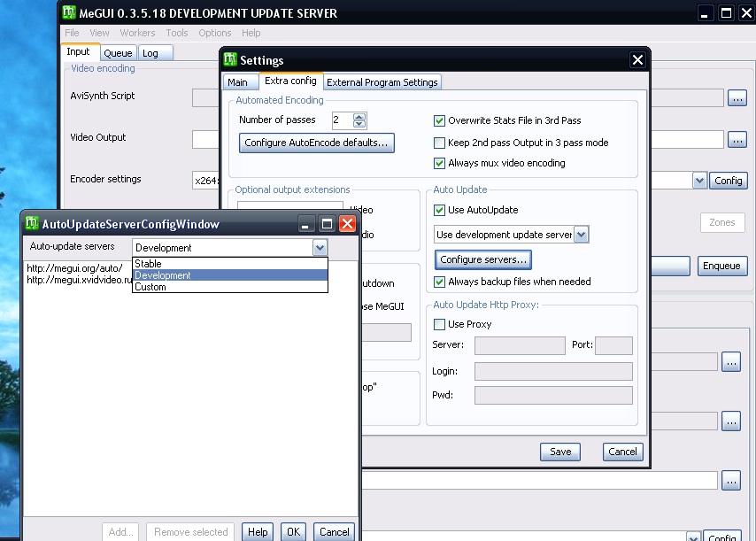
Task: Click the AutoUpdateServerConfigWindow title icon
Action: tap(32, 223)
